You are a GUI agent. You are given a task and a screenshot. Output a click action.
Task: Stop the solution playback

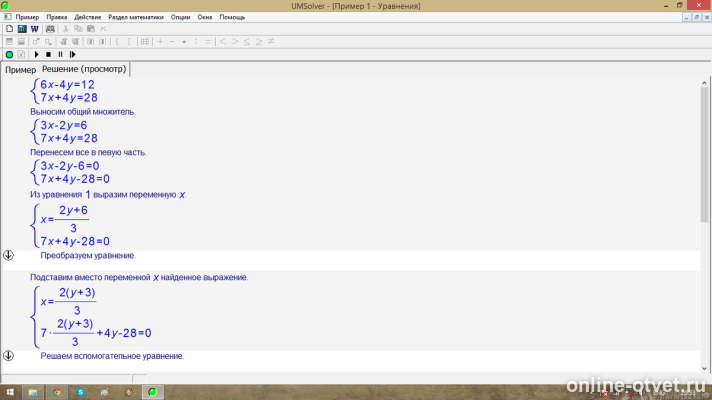pos(48,54)
